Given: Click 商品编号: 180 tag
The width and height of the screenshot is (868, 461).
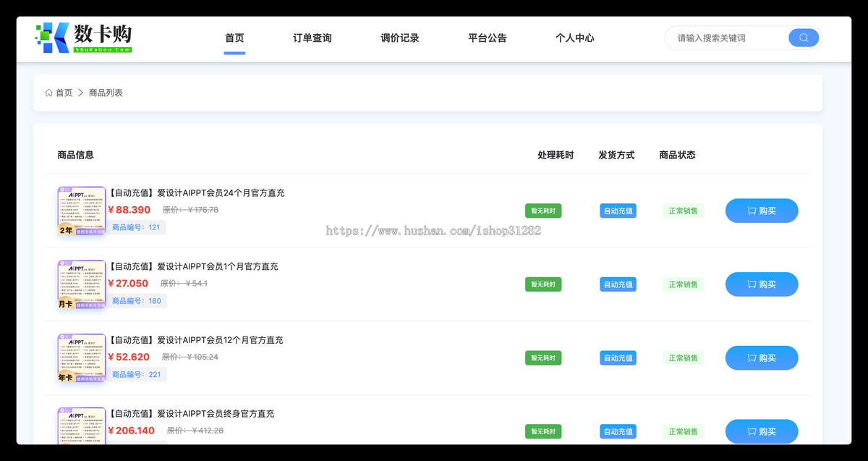Looking at the screenshot, I should 137,301.
